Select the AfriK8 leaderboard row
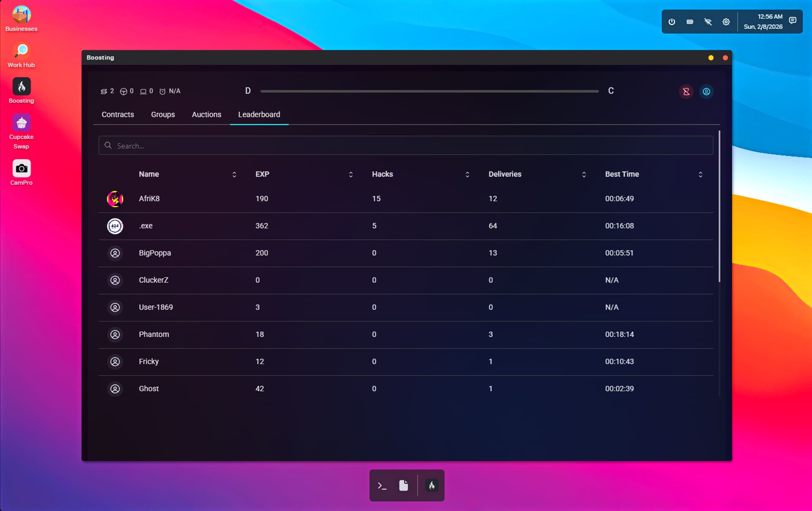This screenshot has height=511, width=812. (405, 199)
